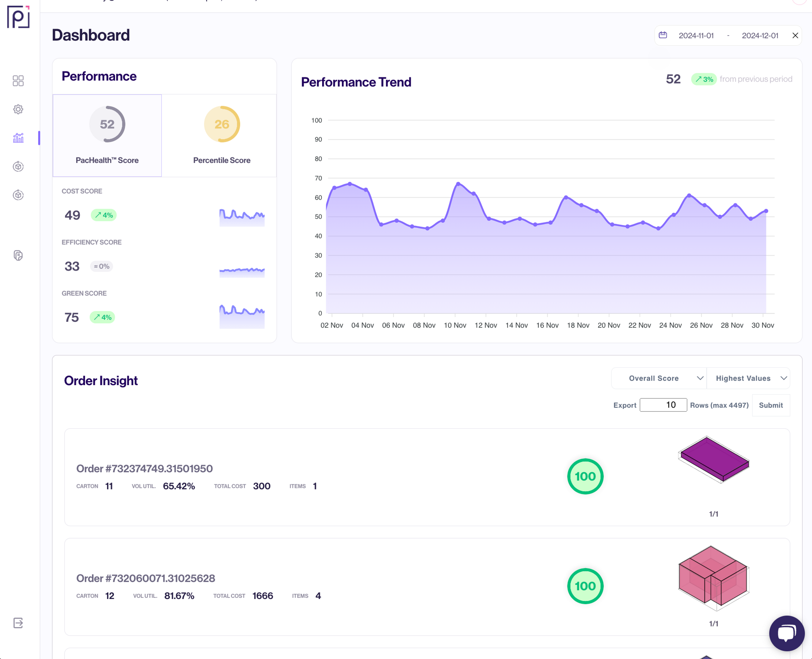Viewport: 812px width, 659px height.
Task: Switch to the Percentile Score tab
Action: (x=222, y=135)
